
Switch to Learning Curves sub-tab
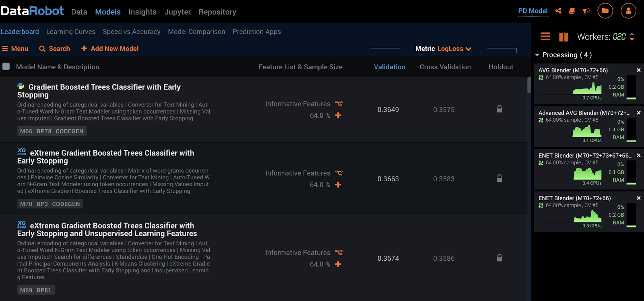click(x=71, y=32)
